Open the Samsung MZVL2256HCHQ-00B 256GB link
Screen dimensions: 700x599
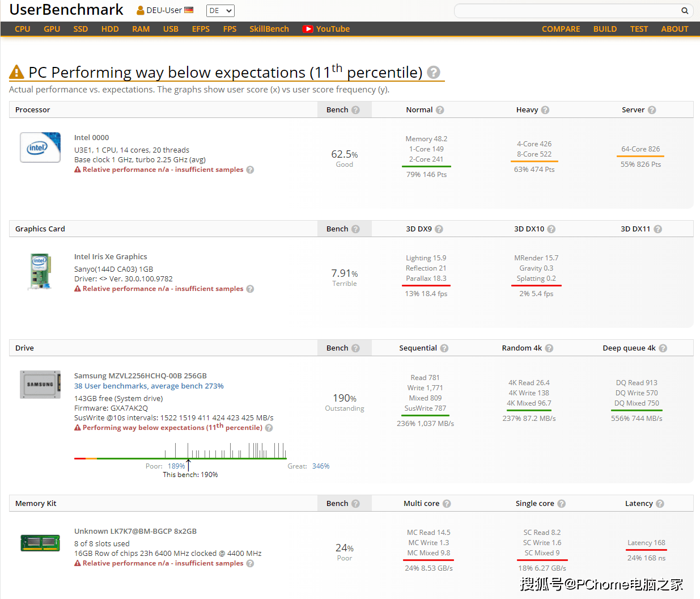pyautogui.click(x=141, y=376)
